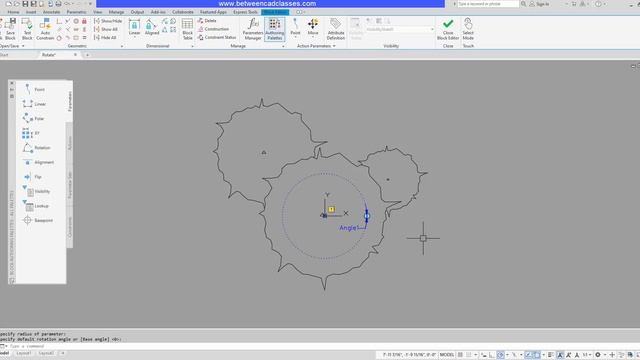
Task: Toggle Construction geometry button
Action: click(x=213, y=29)
